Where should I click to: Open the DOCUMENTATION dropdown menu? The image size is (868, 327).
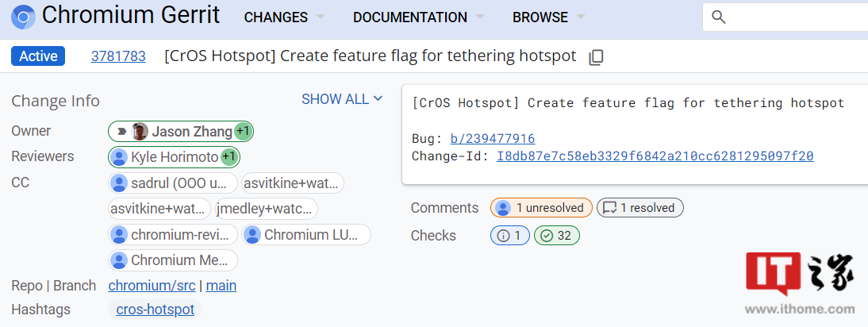[x=418, y=17]
